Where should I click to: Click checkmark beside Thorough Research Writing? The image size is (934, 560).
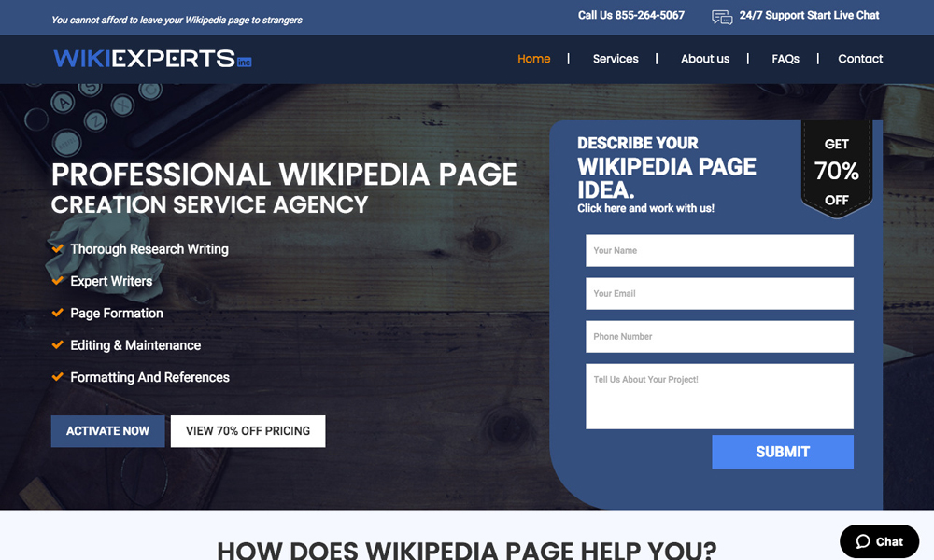pos(58,249)
